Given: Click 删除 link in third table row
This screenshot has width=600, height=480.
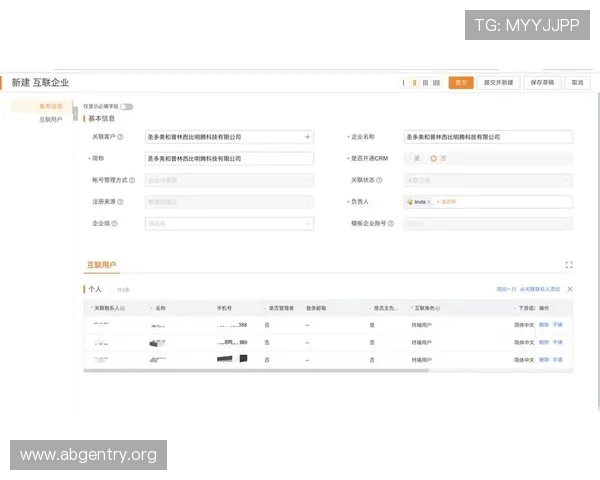Looking at the screenshot, I should point(544,359).
